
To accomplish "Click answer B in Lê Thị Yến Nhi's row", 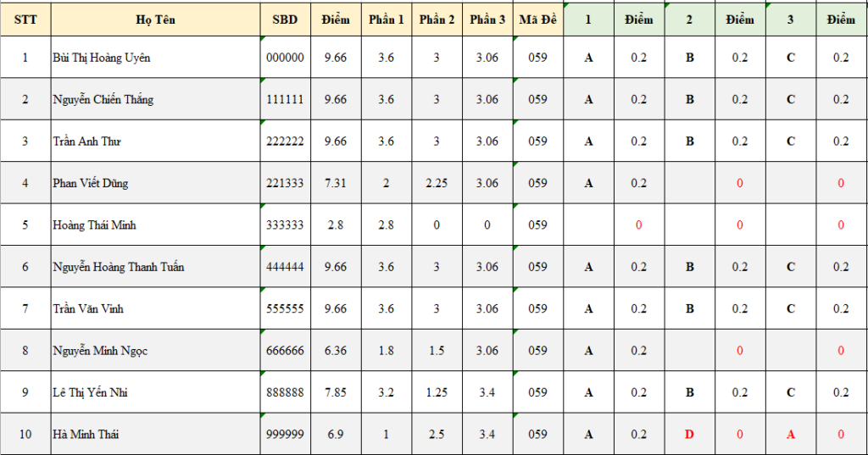I will (x=689, y=392).
